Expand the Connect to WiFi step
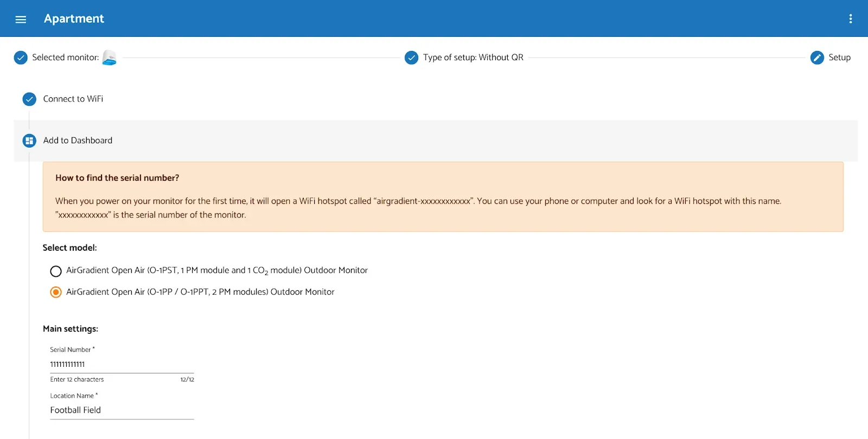The image size is (868, 439). click(73, 99)
